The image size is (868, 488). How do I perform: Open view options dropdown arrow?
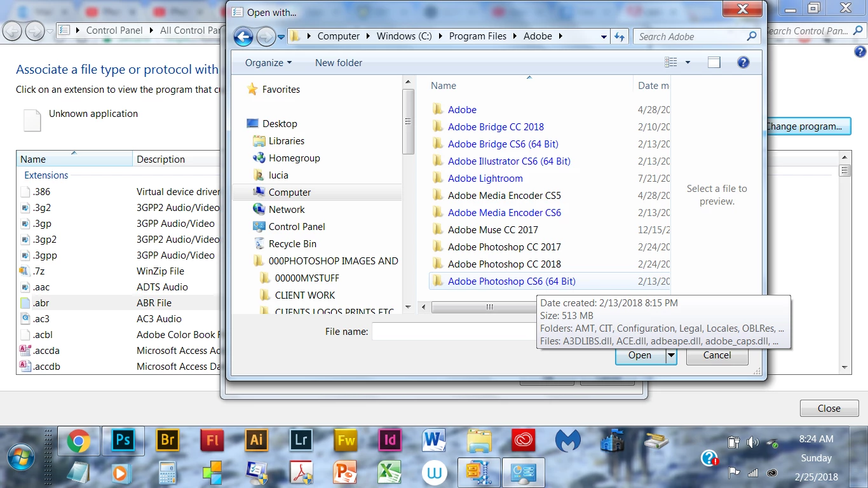tap(688, 62)
